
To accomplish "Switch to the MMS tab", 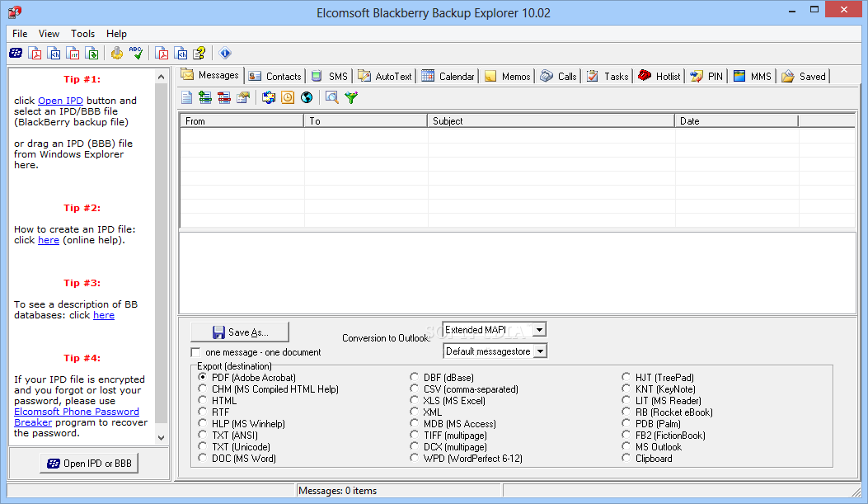I will pos(753,77).
